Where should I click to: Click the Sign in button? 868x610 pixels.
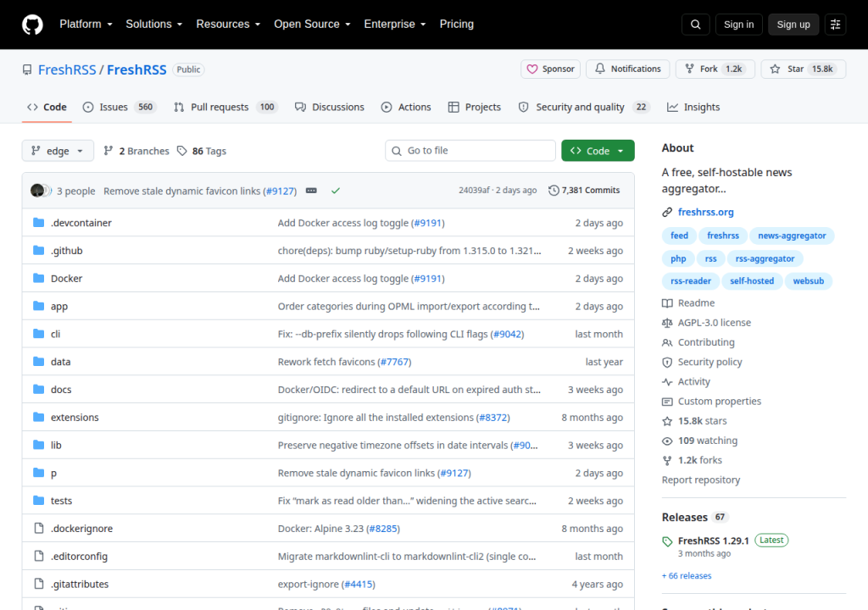click(738, 25)
